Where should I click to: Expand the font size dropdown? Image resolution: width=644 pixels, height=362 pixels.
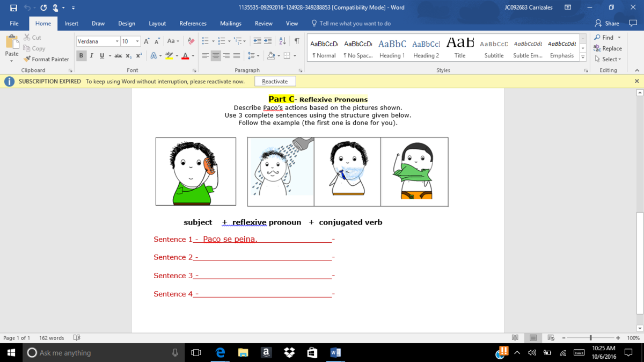tap(137, 41)
